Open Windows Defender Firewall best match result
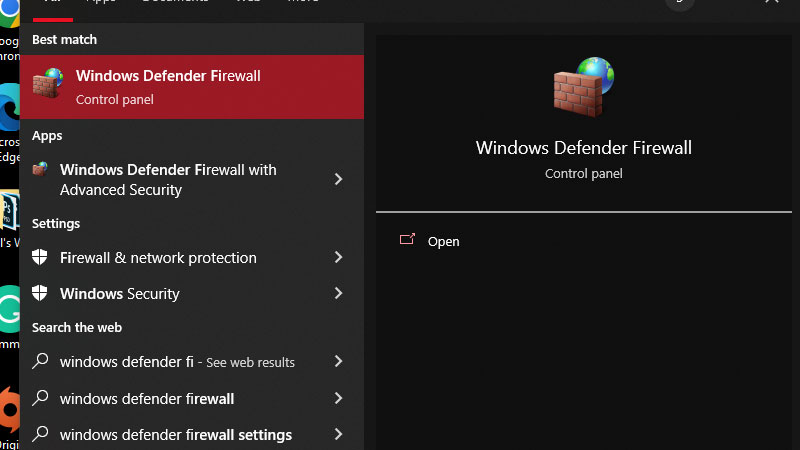The image size is (800, 450). point(192,87)
